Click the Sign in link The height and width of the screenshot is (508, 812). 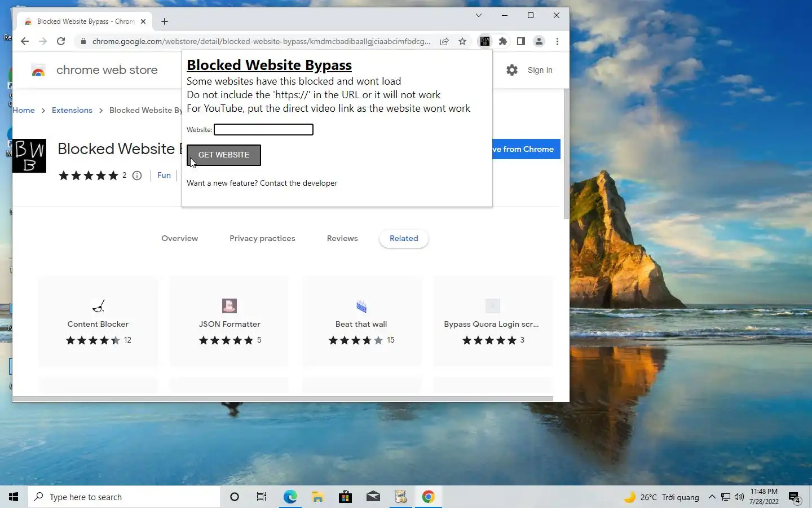(540, 70)
